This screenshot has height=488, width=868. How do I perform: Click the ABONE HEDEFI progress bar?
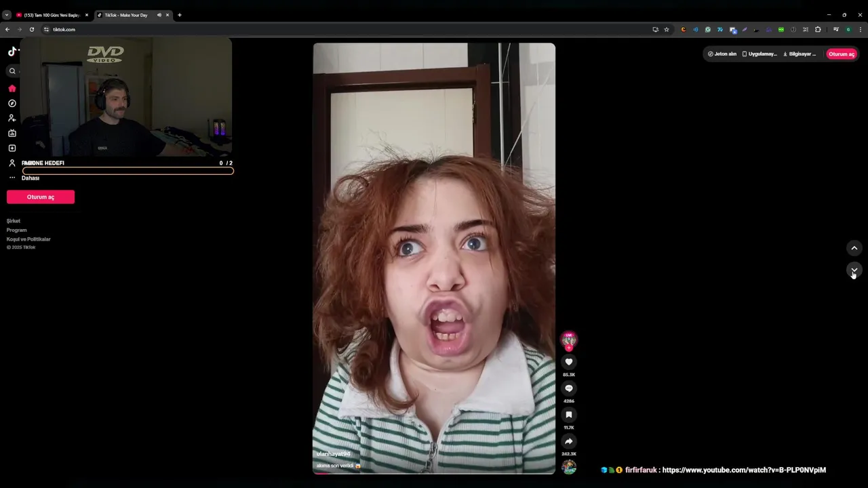128,171
